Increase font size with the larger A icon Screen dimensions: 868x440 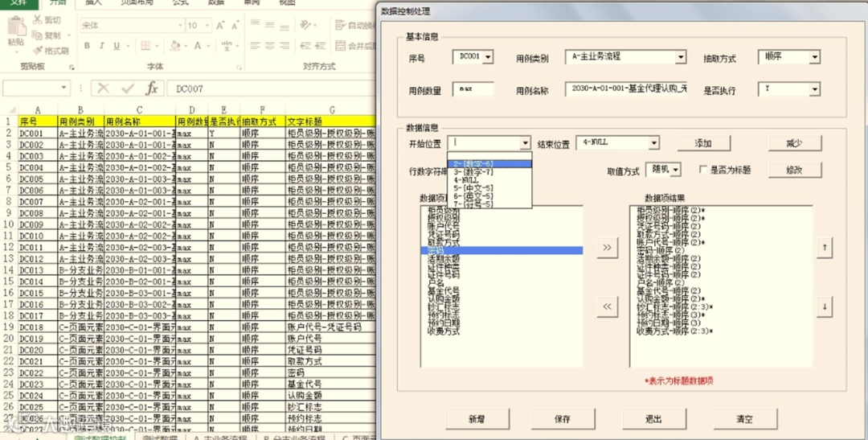[220, 26]
